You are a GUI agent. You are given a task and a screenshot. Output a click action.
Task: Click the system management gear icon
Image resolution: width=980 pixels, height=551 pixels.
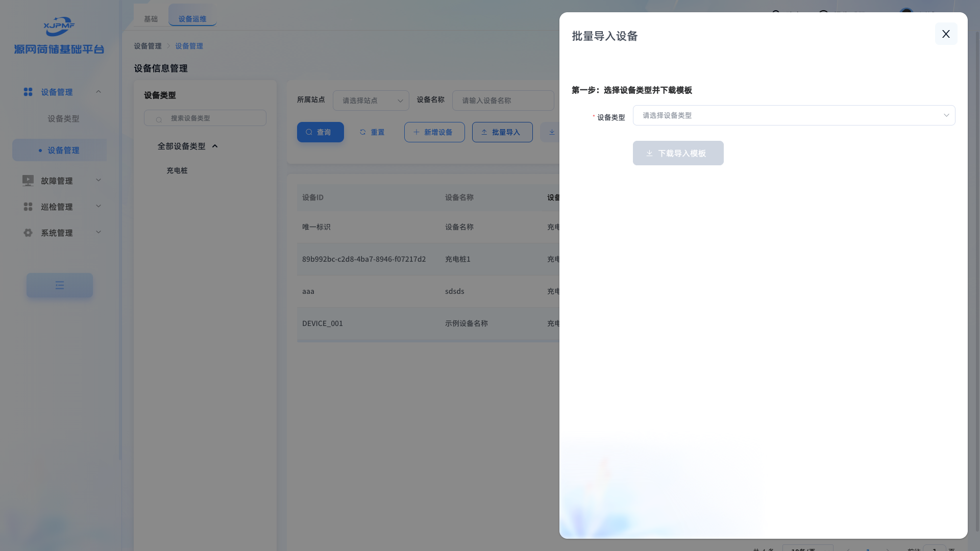click(x=28, y=233)
